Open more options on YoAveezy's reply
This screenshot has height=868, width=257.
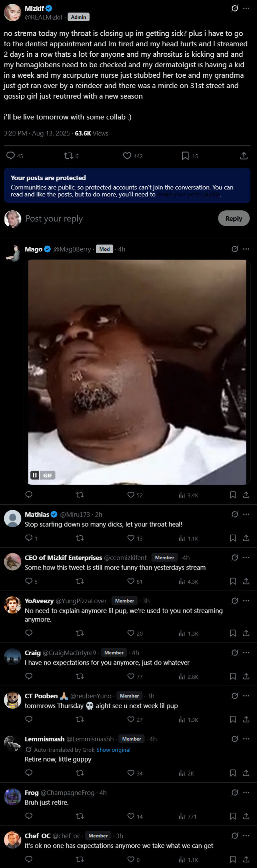pyautogui.click(x=246, y=600)
